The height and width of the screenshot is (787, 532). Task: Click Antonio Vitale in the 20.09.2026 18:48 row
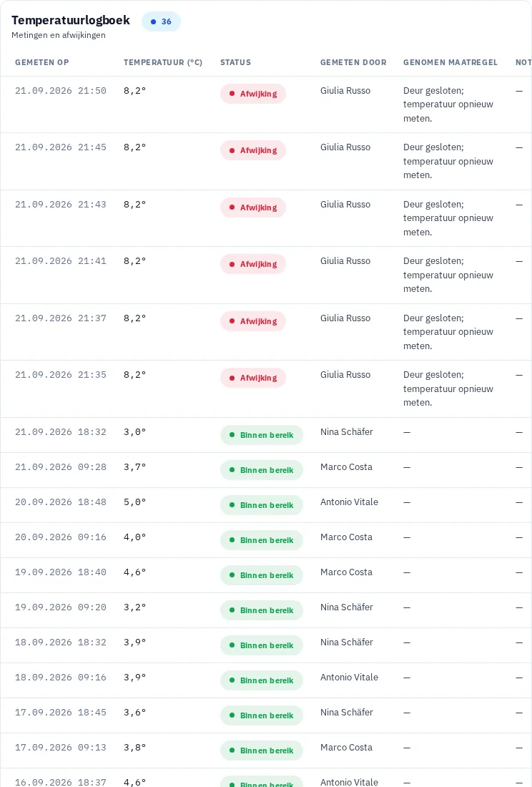pyautogui.click(x=349, y=502)
